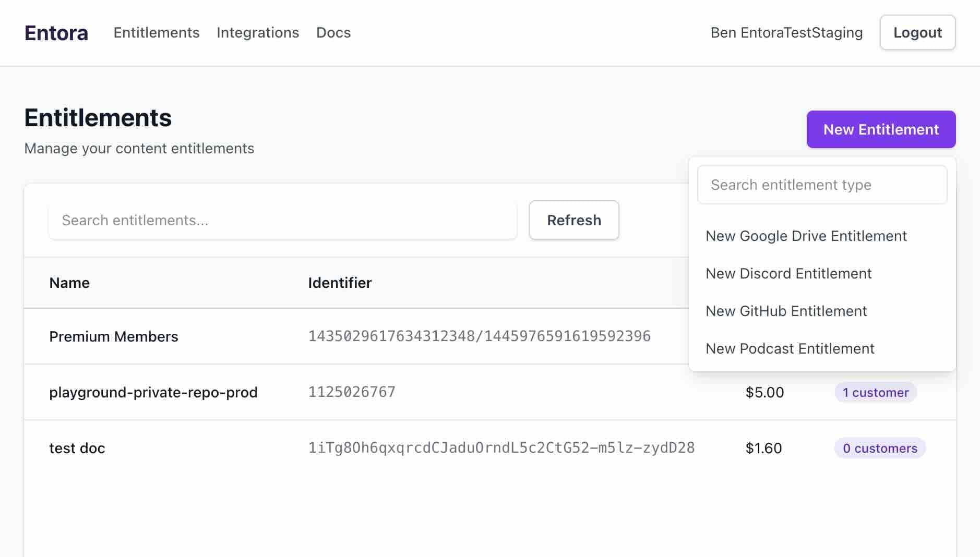Image resolution: width=980 pixels, height=557 pixels.
Task: Click the Ben EntoraTestStaging user name
Action: tap(786, 33)
